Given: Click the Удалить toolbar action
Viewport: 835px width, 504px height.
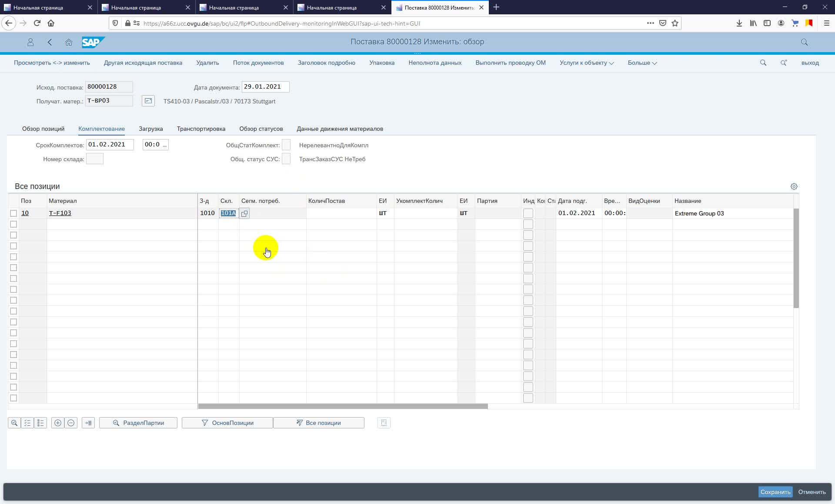Looking at the screenshot, I should point(207,63).
